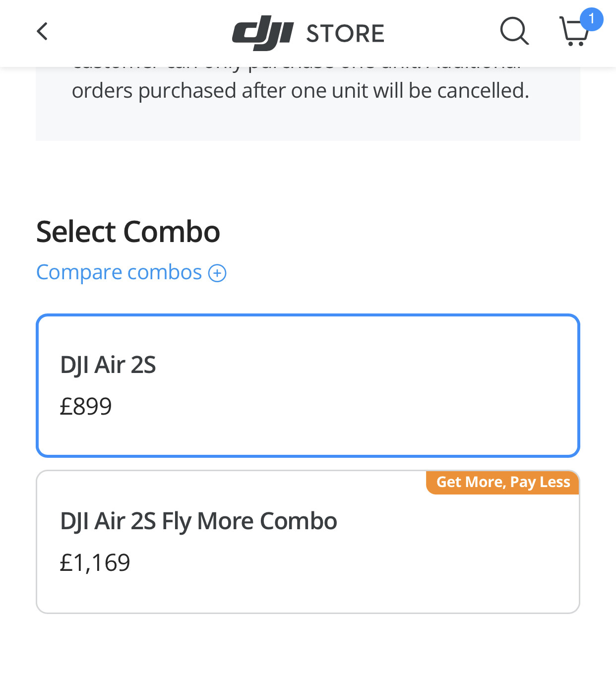Click the Select Combo heading
Screen dimensions: 616x679
[128, 232]
